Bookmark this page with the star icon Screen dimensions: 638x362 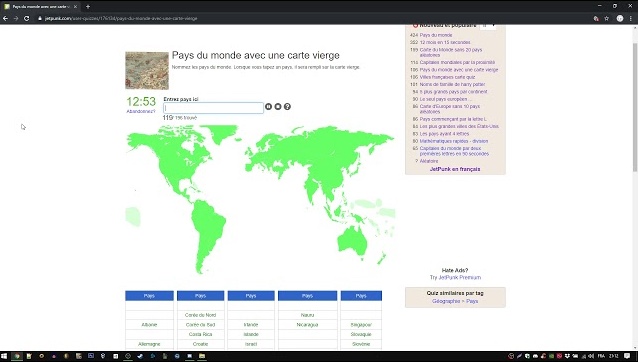607,18
